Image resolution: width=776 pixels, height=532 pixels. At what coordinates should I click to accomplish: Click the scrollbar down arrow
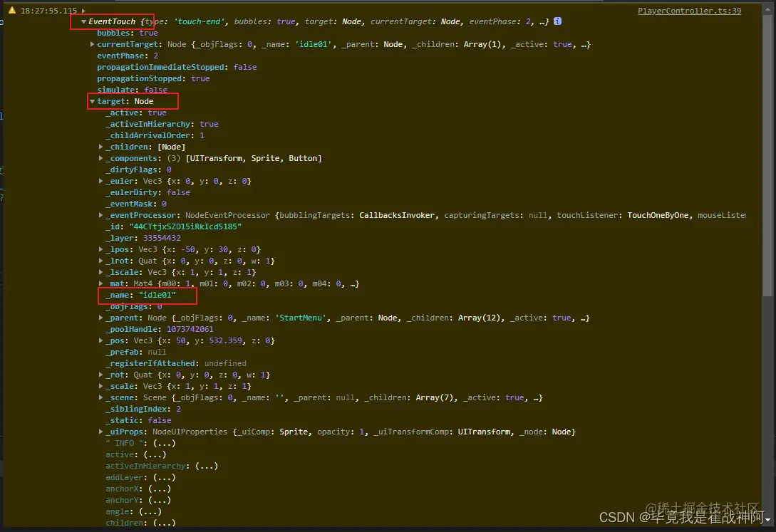(x=767, y=520)
